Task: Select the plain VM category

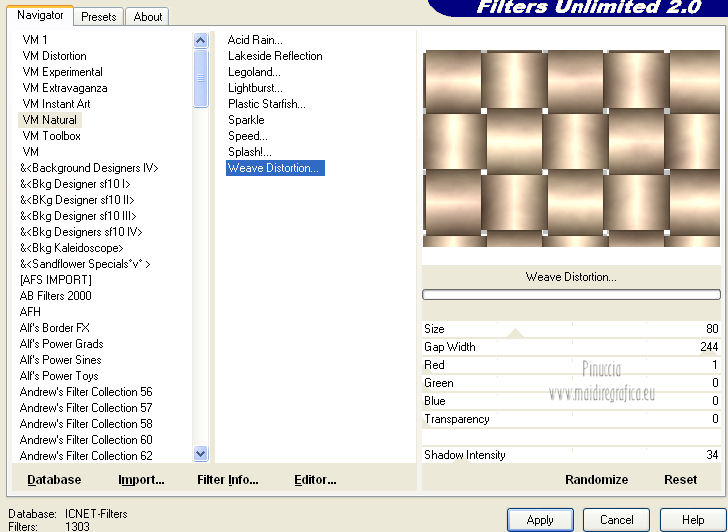Action: click(31, 152)
